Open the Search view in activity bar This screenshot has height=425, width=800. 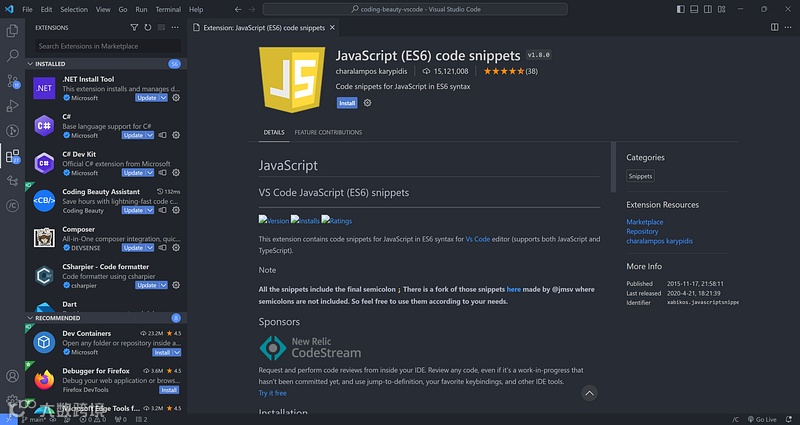(x=12, y=55)
